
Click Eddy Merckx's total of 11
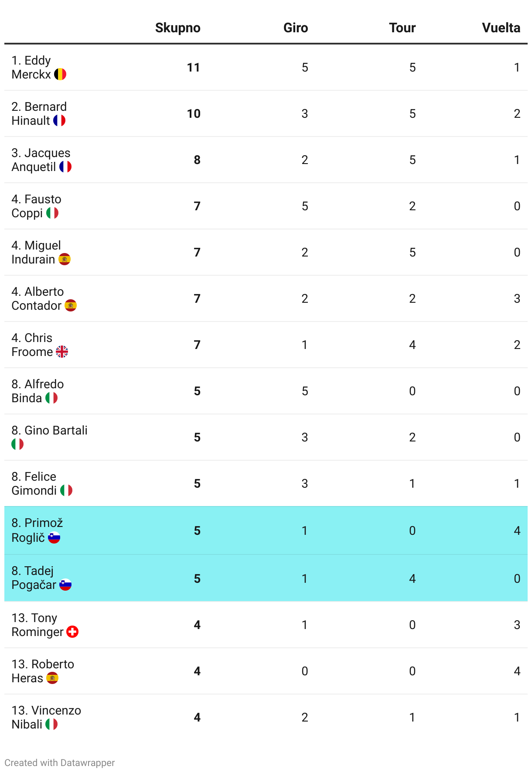(x=194, y=68)
